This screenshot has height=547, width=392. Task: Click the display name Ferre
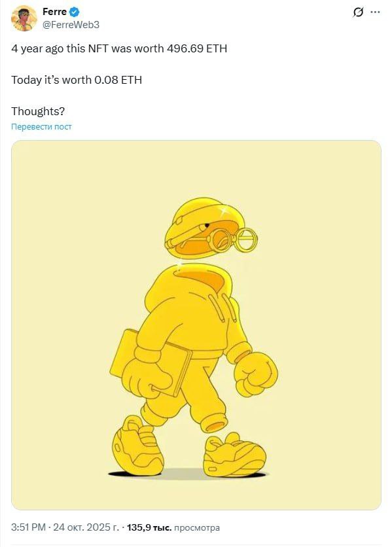(54, 12)
